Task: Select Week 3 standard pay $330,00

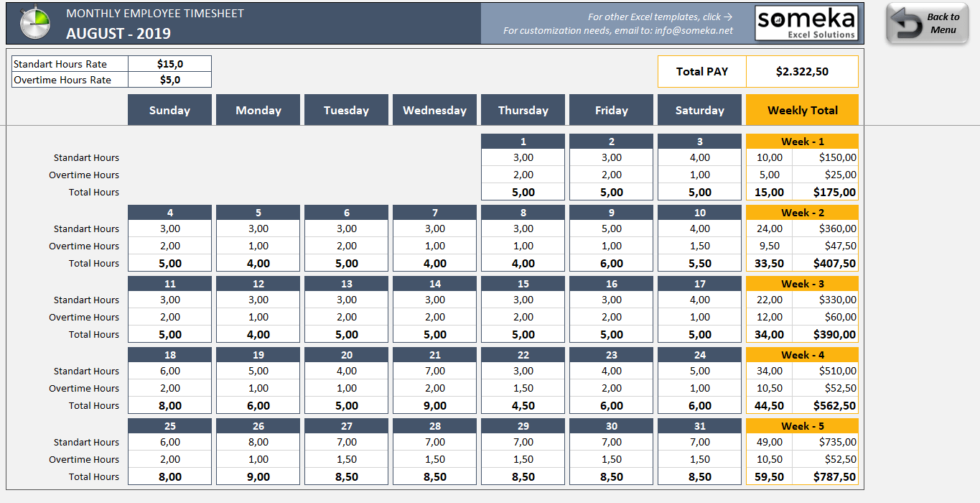Action: pos(826,300)
